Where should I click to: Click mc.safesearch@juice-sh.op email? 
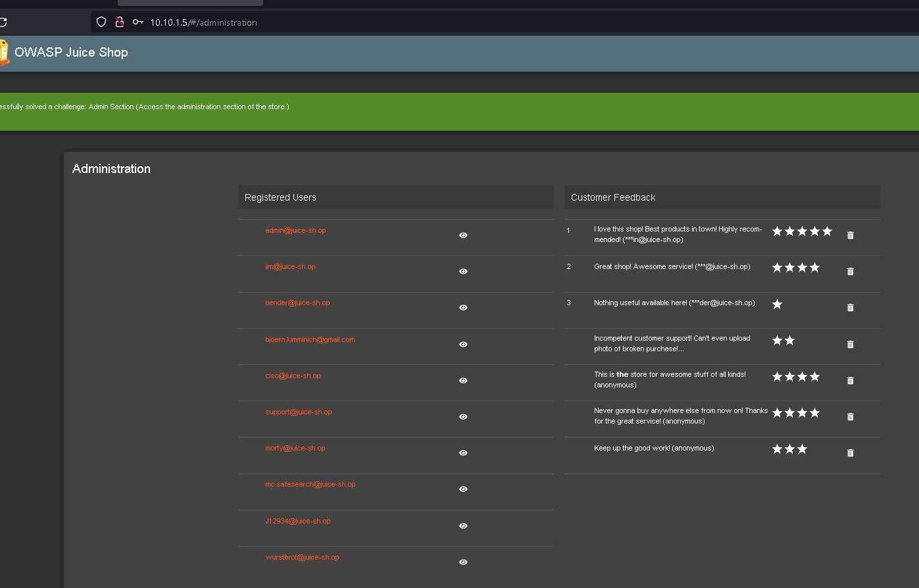pos(310,484)
